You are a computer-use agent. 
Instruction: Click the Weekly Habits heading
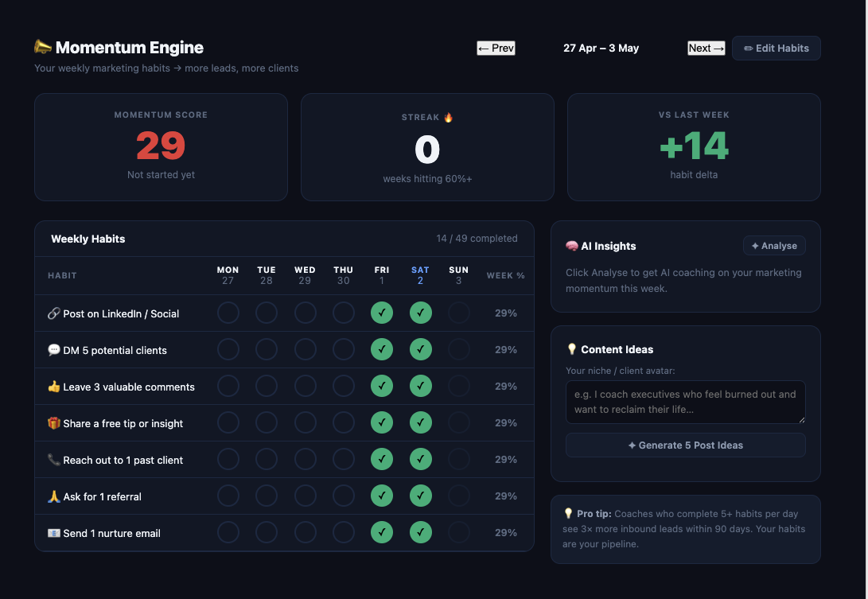tap(88, 239)
